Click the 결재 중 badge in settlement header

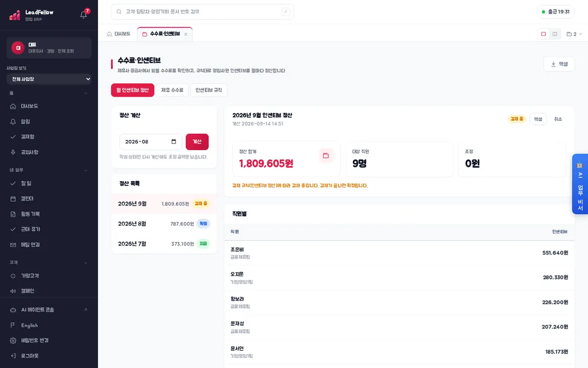coord(517,119)
